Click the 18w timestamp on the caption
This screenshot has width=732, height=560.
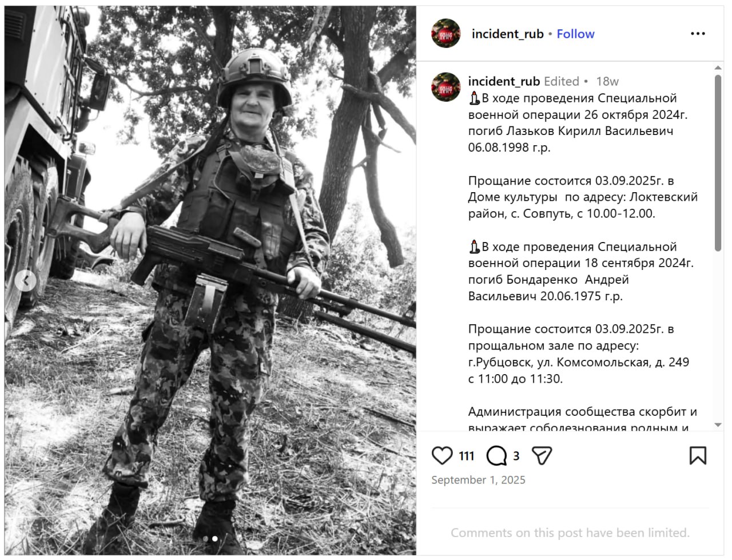pos(607,81)
